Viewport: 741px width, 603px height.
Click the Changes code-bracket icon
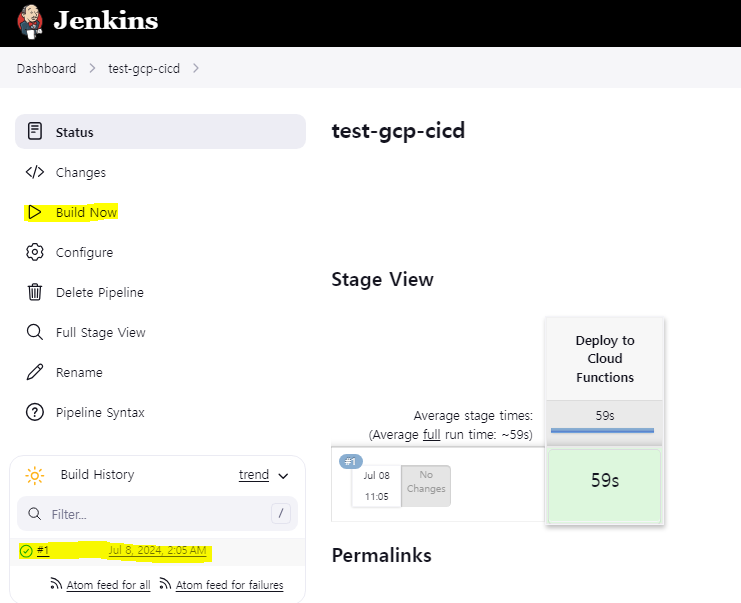point(35,172)
